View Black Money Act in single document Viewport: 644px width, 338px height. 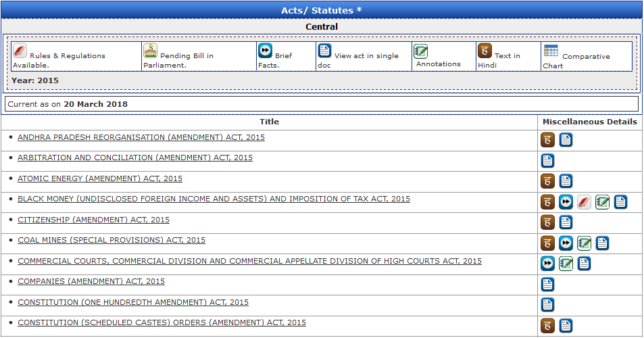(620, 202)
